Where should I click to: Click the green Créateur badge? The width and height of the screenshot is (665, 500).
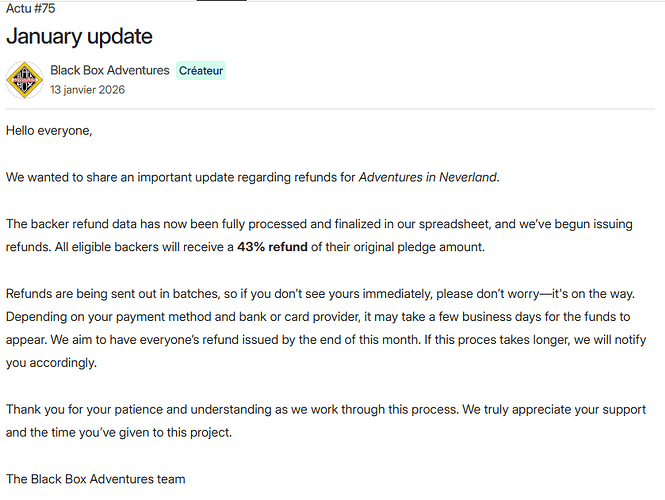pos(201,71)
